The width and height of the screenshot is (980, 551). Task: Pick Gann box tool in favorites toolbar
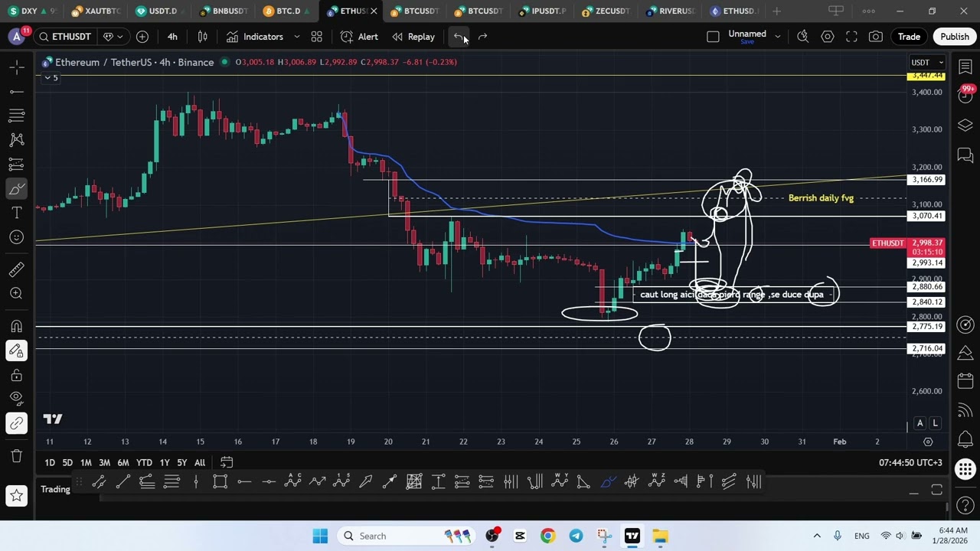click(414, 481)
